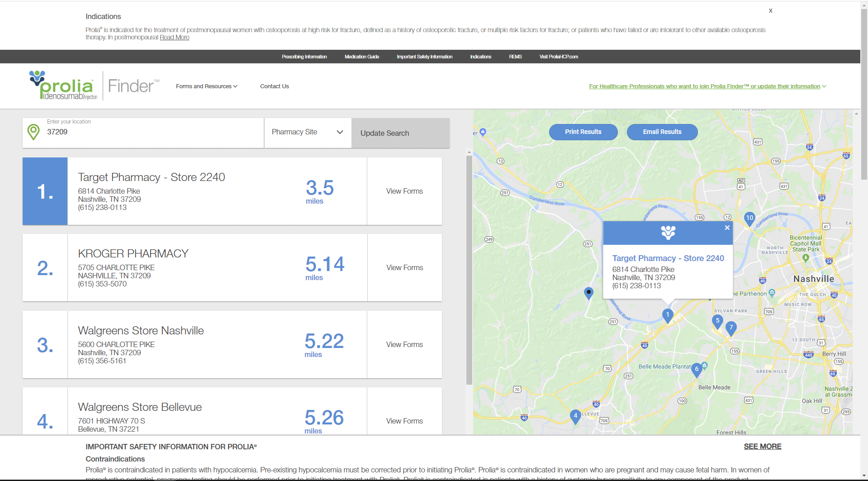Screen dimensions: 868x481
Task: Expand the Forms and Resources menu
Action: pos(207,86)
